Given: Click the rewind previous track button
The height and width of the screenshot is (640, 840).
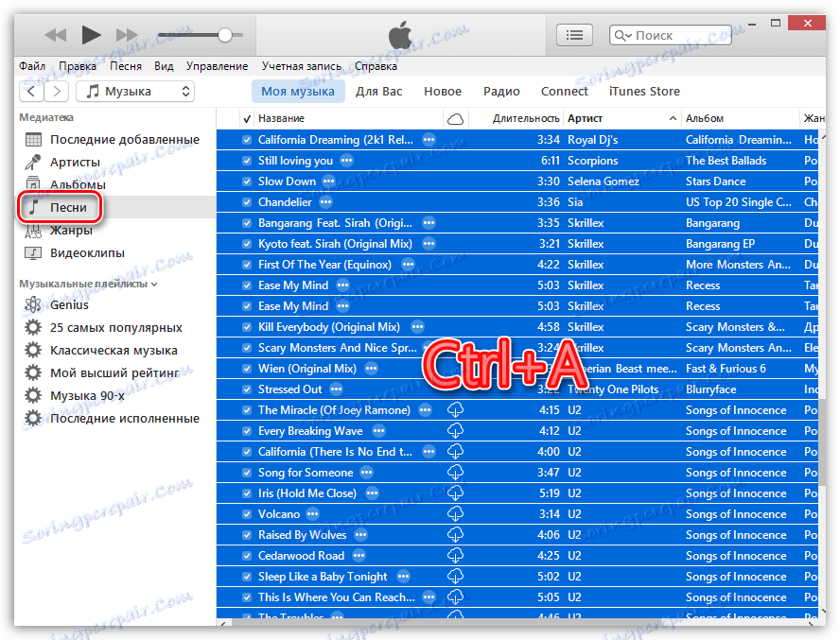Looking at the screenshot, I should (55, 35).
